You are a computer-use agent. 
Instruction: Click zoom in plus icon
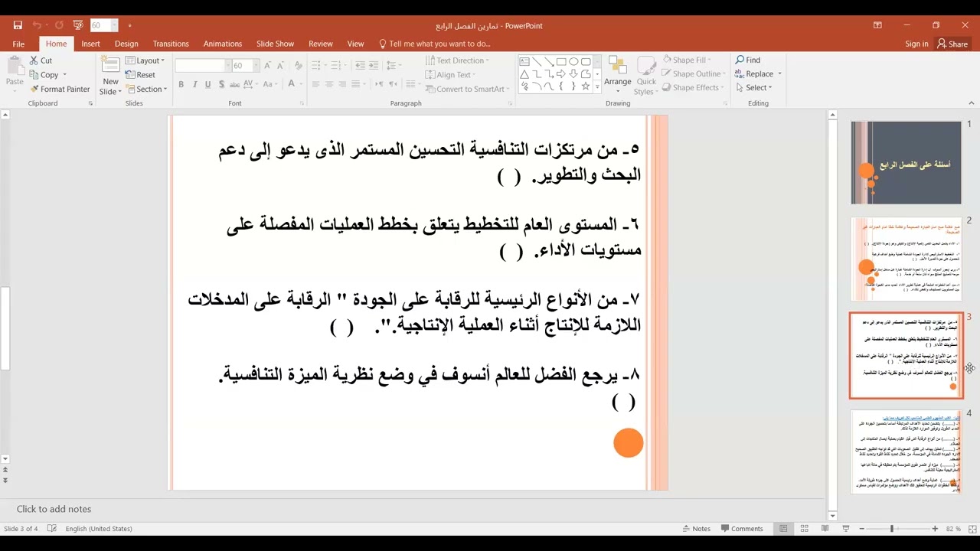coord(936,529)
